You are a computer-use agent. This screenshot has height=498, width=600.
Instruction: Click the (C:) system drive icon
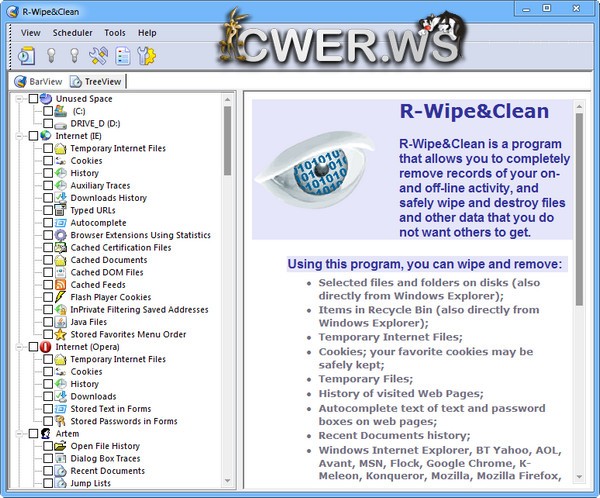point(60,111)
